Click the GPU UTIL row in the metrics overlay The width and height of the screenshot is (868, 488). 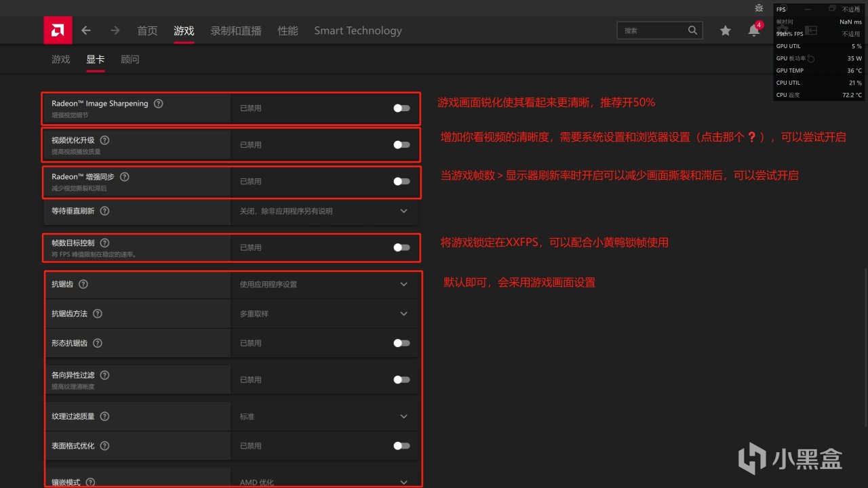click(819, 46)
